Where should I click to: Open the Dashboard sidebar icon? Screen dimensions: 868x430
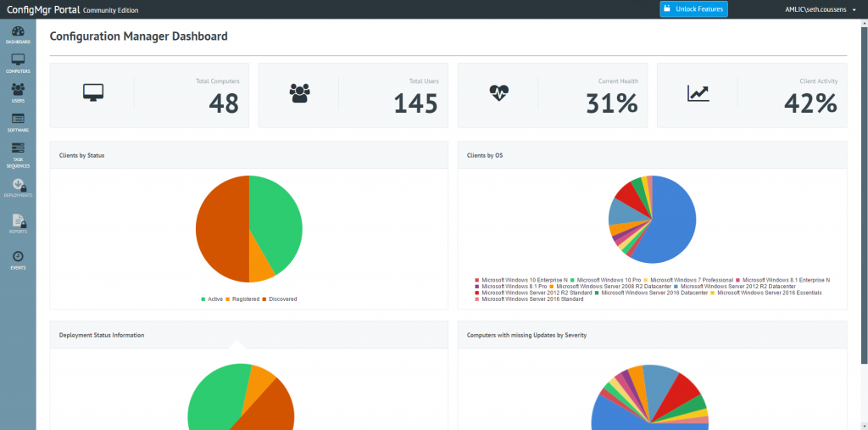coord(18,35)
